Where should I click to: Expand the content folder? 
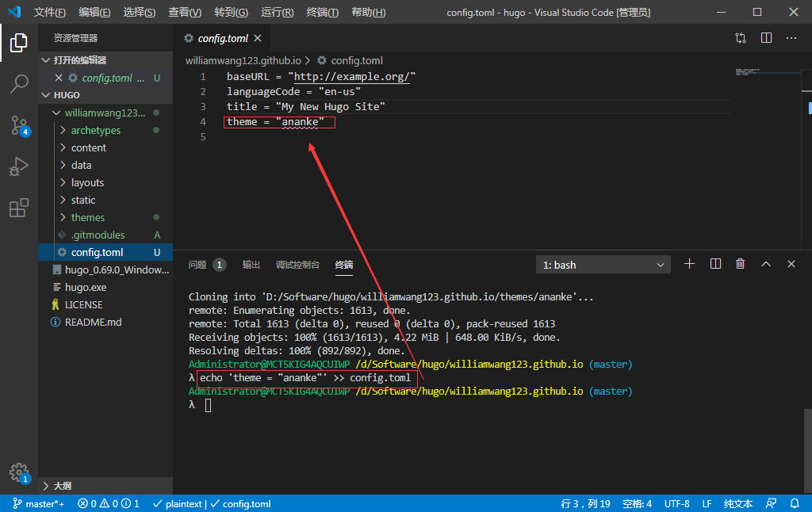(63, 147)
